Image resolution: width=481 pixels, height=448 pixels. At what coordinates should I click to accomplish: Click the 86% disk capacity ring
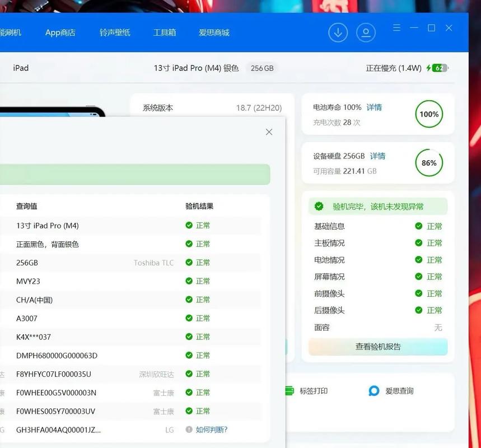(x=429, y=163)
